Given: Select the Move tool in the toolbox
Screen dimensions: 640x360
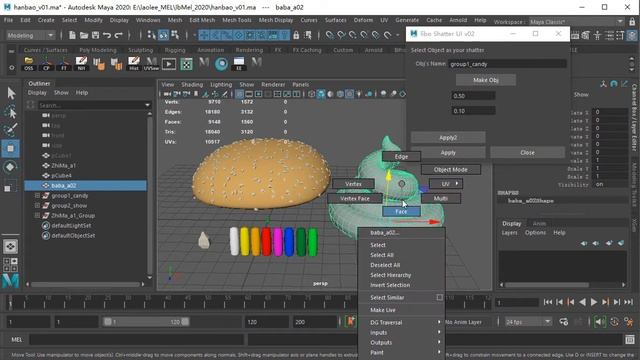Looking at the screenshot, I should 11,148.
